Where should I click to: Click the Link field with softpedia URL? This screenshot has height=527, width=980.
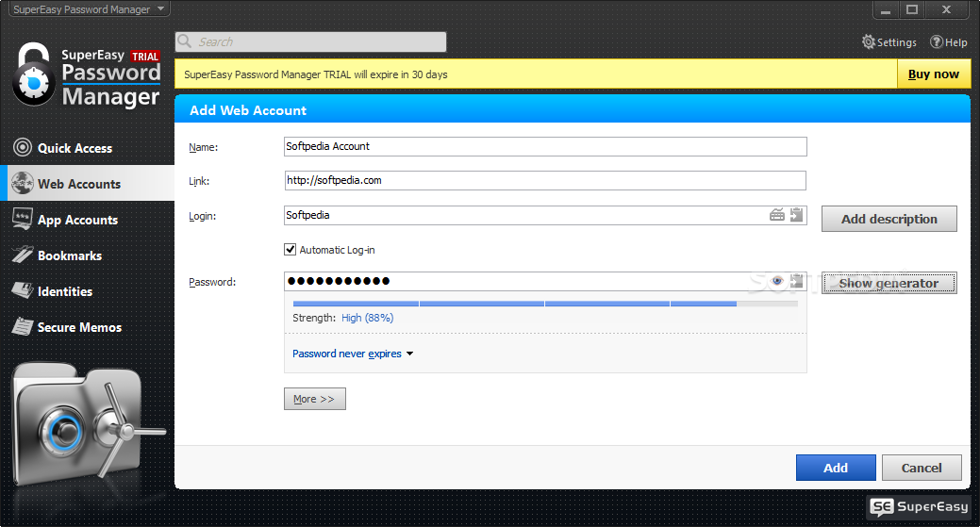545,180
